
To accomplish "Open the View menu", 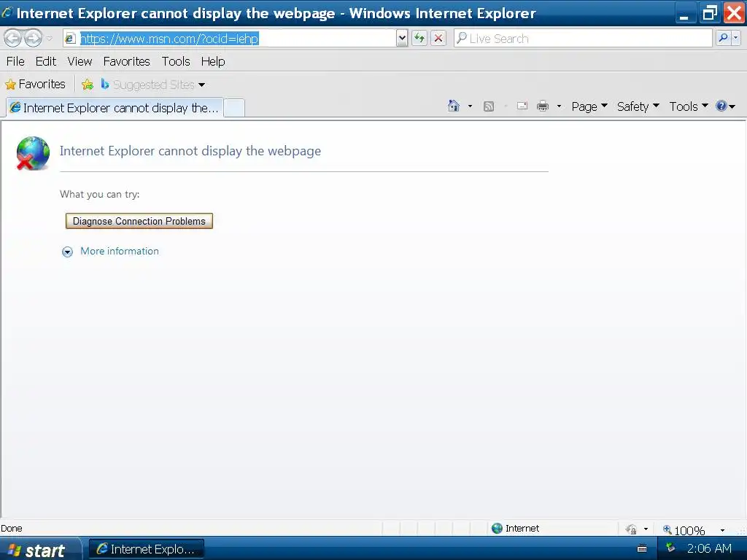I will pyautogui.click(x=80, y=61).
